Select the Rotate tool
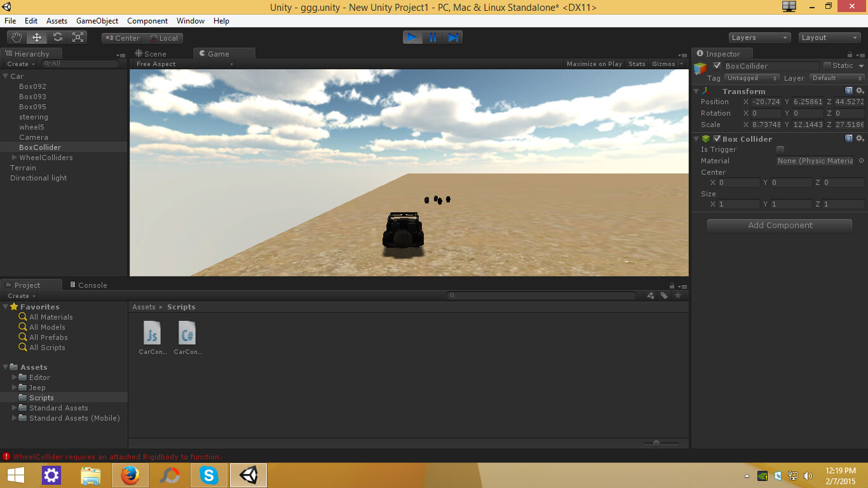The width and height of the screenshot is (868, 488). (57, 37)
